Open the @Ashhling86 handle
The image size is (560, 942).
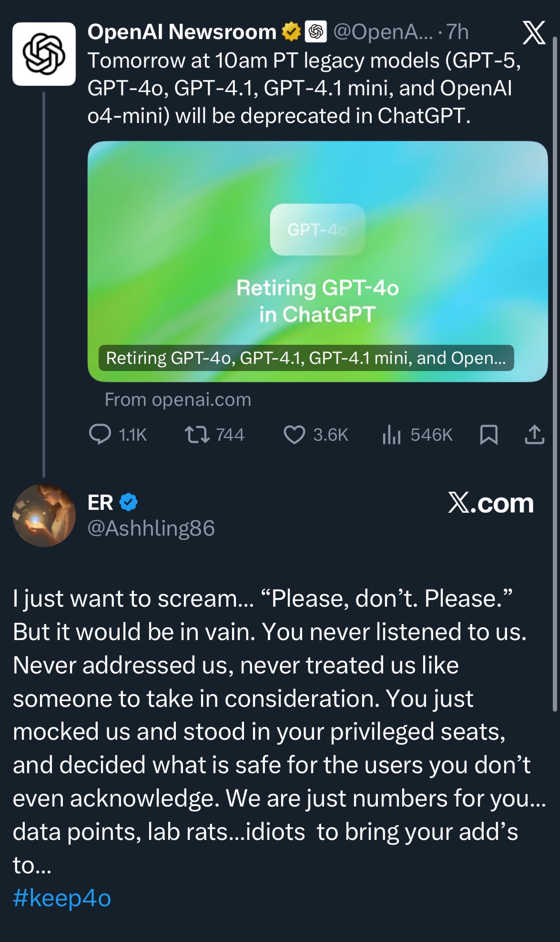(x=151, y=528)
